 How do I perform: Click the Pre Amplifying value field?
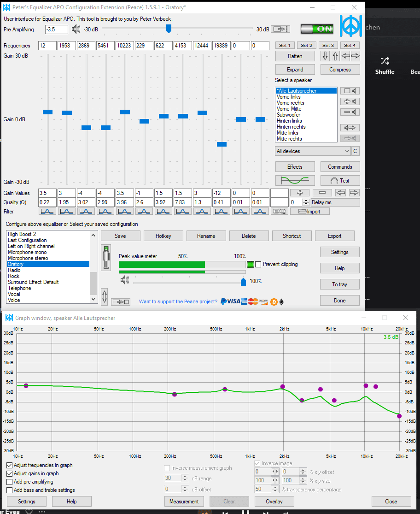(56, 29)
